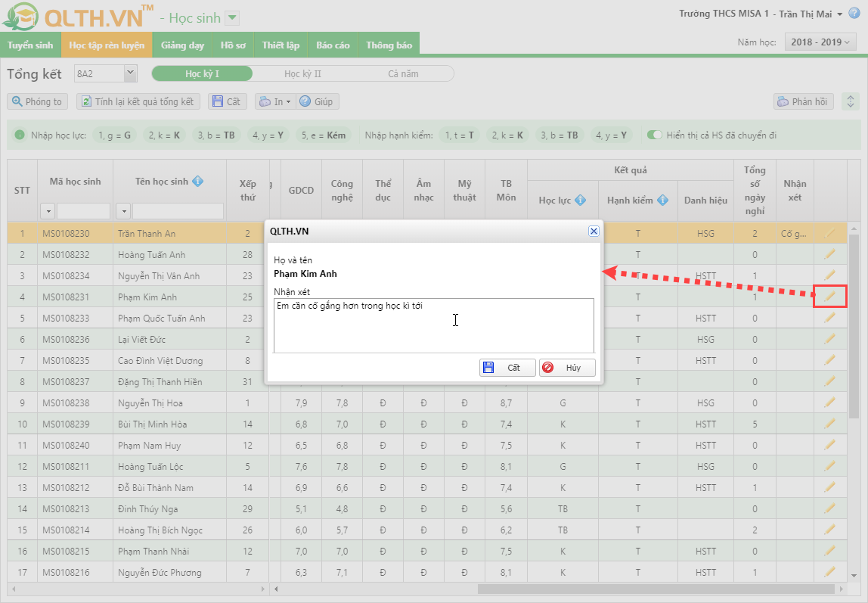
Task: Open the In print dropdown
Action: 274,101
